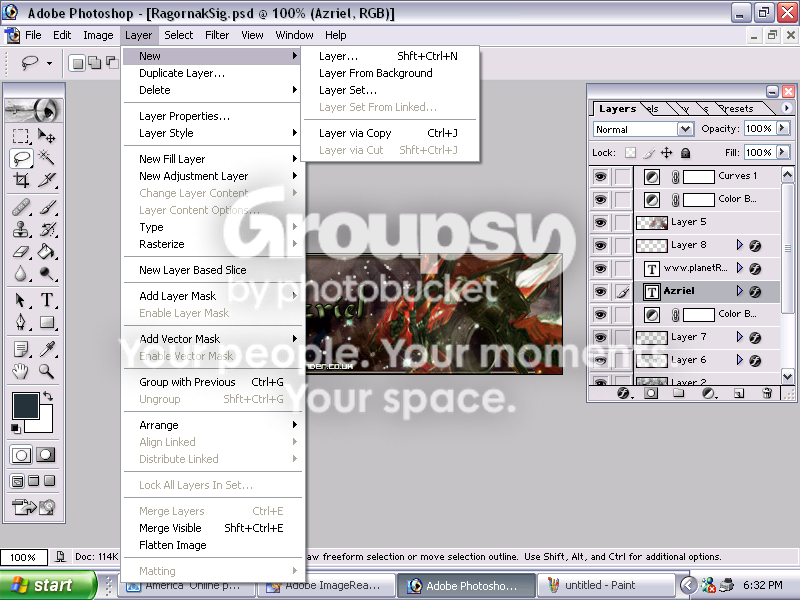Click the lock all padlock icon
The image size is (800, 600).
click(x=686, y=153)
